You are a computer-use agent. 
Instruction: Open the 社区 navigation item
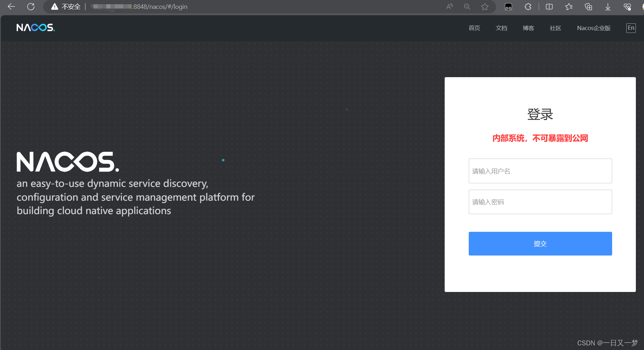pyautogui.click(x=555, y=28)
